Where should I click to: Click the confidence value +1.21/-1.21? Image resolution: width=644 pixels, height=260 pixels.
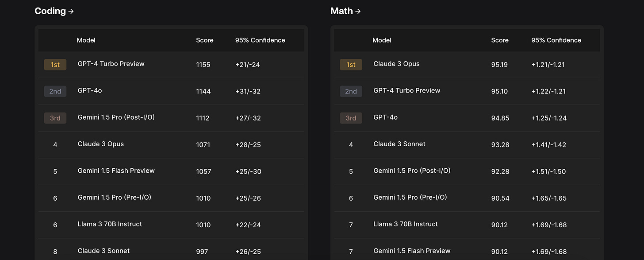(x=548, y=65)
